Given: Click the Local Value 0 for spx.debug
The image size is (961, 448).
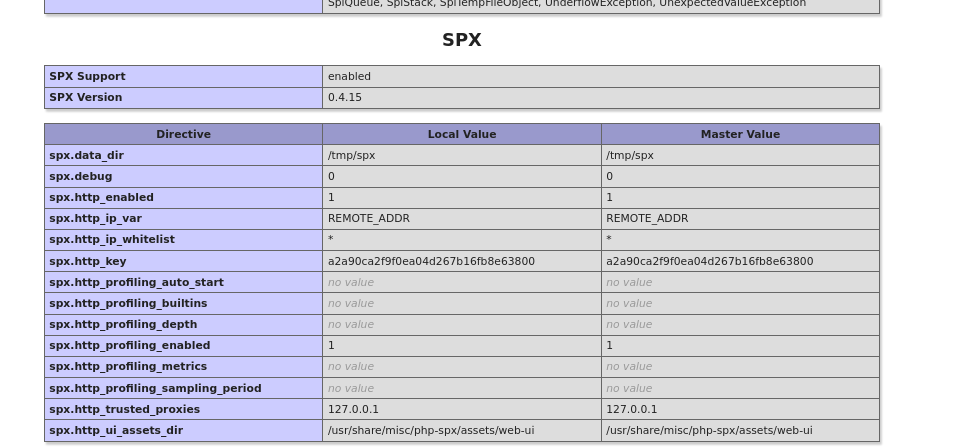Looking at the screenshot, I should [x=331, y=177].
